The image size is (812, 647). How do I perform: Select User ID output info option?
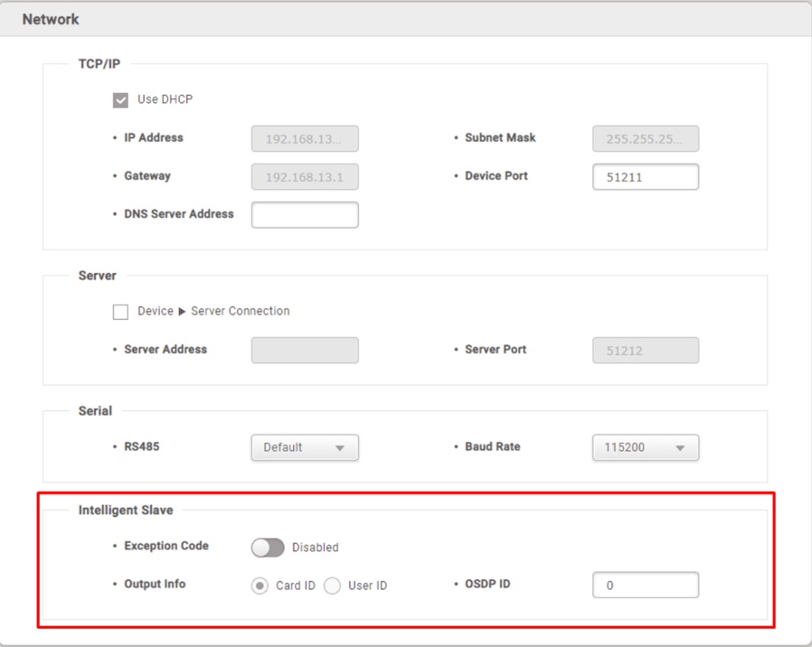(332, 586)
